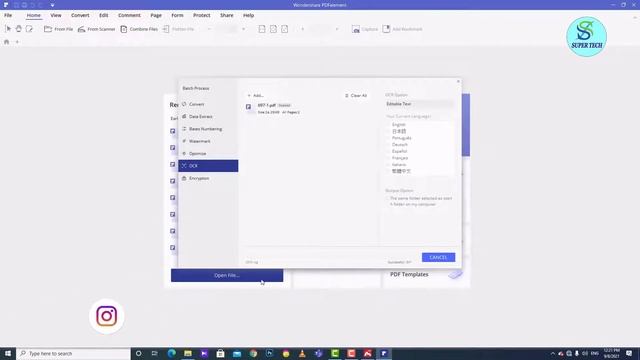This screenshot has width=640, height=360.
Task: Click the Windows Start button
Action: point(8,353)
